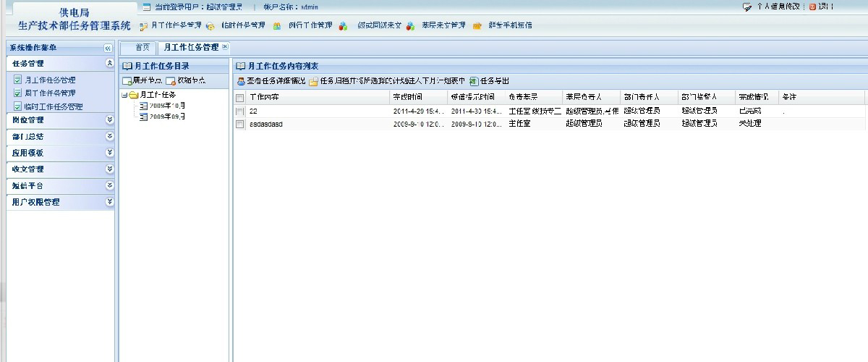Open 周工作任务管理 in the sidebar
The height and width of the screenshot is (362, 868).
(50, 93)
